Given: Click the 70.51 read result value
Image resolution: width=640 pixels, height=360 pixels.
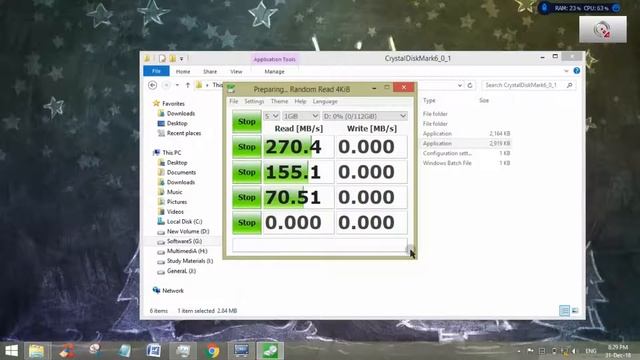Looking at the screenshot, I should point(298,198).
